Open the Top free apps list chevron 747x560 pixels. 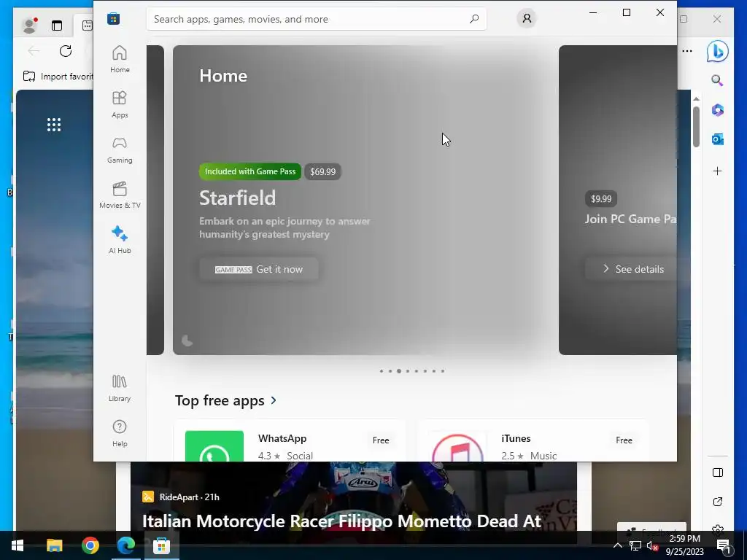[274, 400]
